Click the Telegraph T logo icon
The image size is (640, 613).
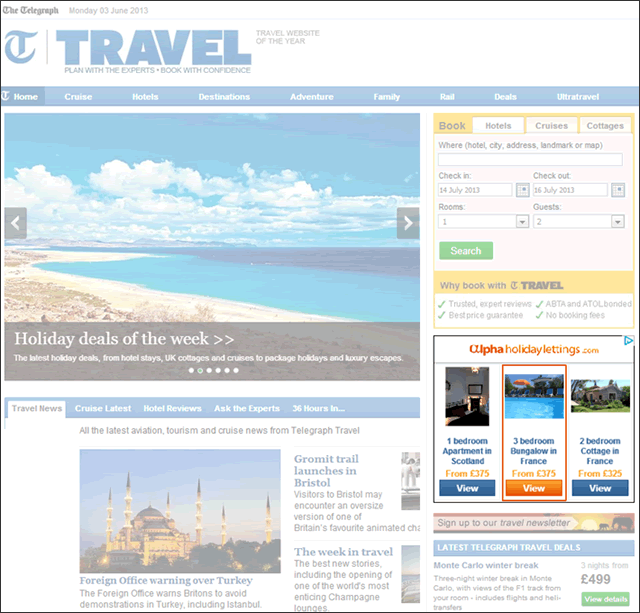pos(22,47)
